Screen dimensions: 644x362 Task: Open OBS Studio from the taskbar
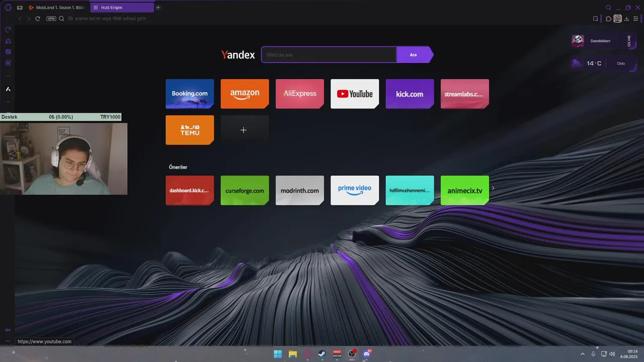click(352, 354)
